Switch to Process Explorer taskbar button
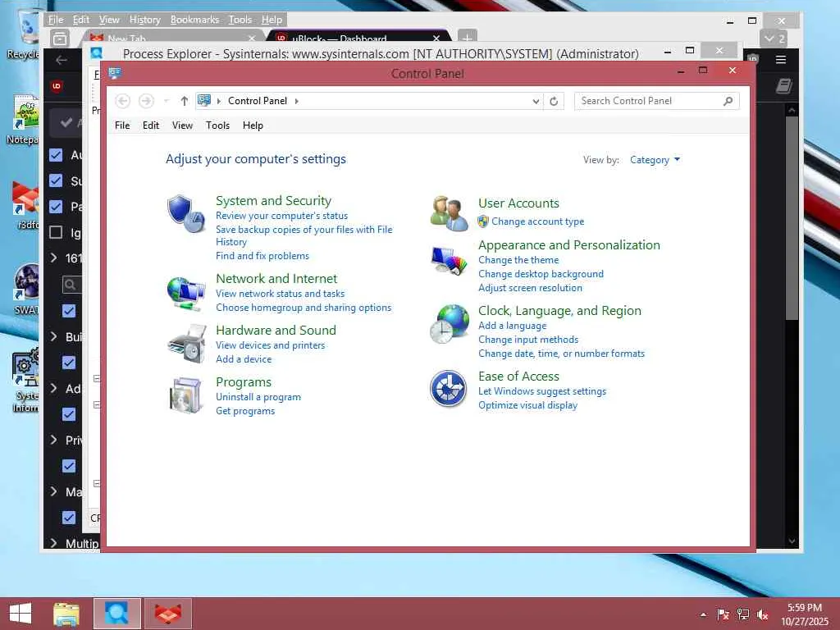 pyautogui.click(x=116, y=614)
